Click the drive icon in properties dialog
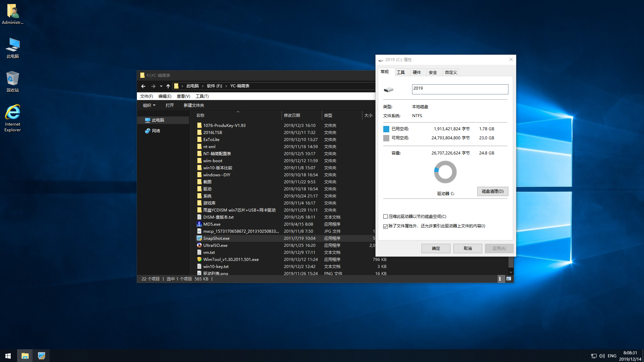This screenshot has width=644, height=362. pyautogui.click(x=389, y=90)
